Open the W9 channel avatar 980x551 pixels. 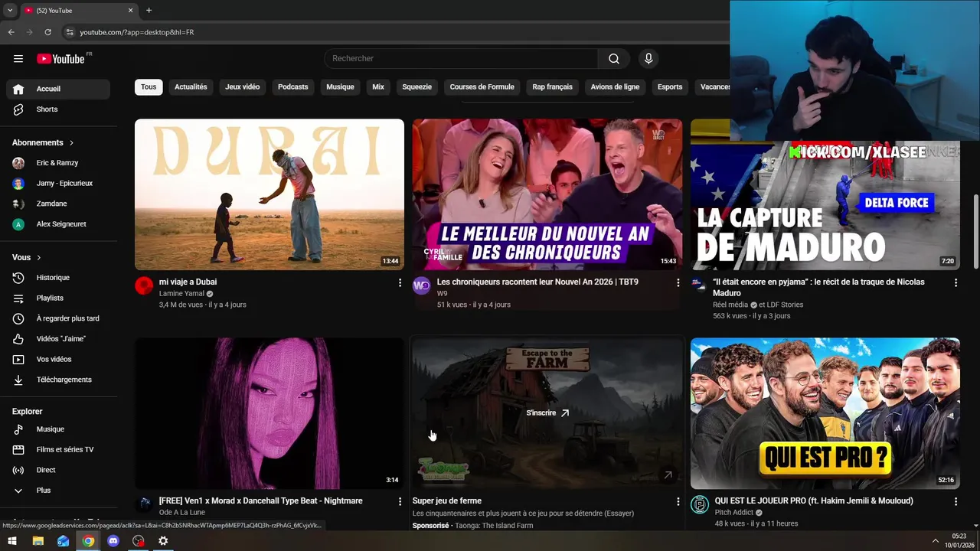tap(422, 285)
